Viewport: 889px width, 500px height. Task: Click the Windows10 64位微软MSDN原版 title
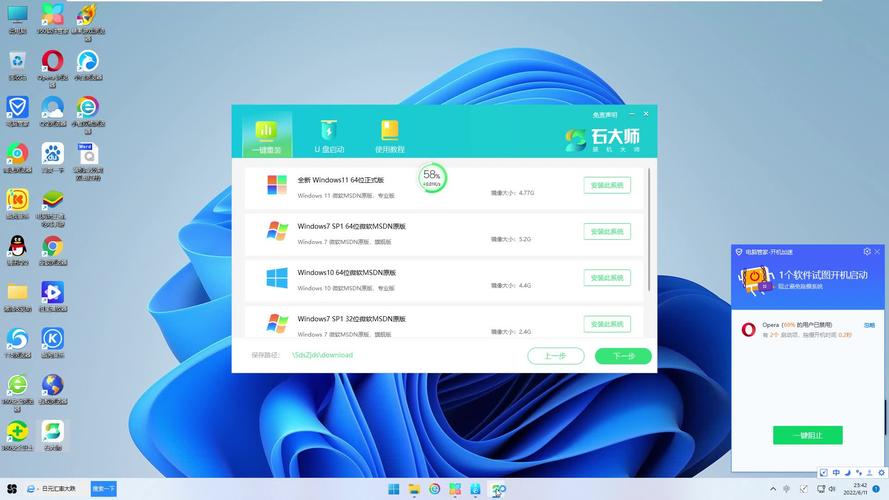[x=346, y=273]
